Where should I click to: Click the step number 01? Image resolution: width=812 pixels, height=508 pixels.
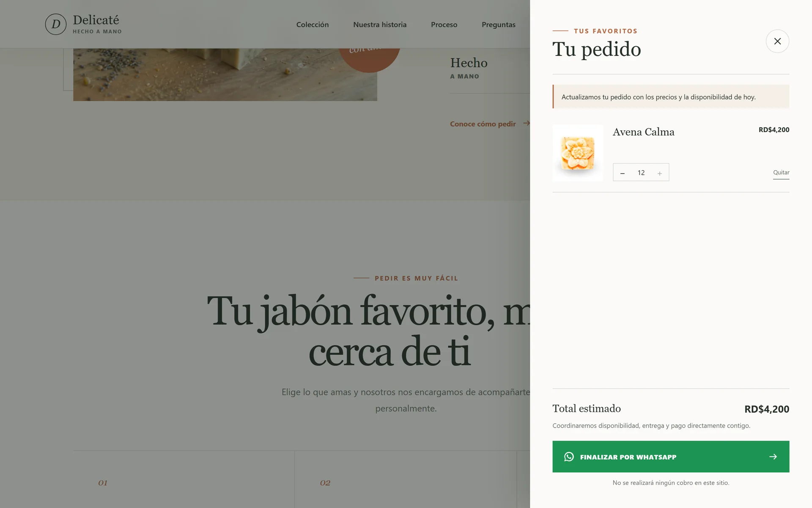click(x=103, y=483)
